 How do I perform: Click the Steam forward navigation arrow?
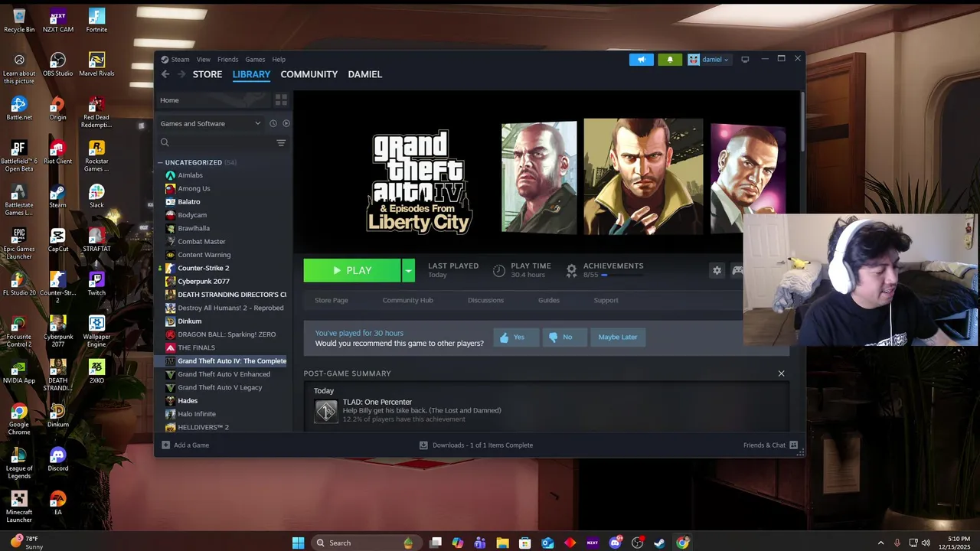[x=181, y=74]
